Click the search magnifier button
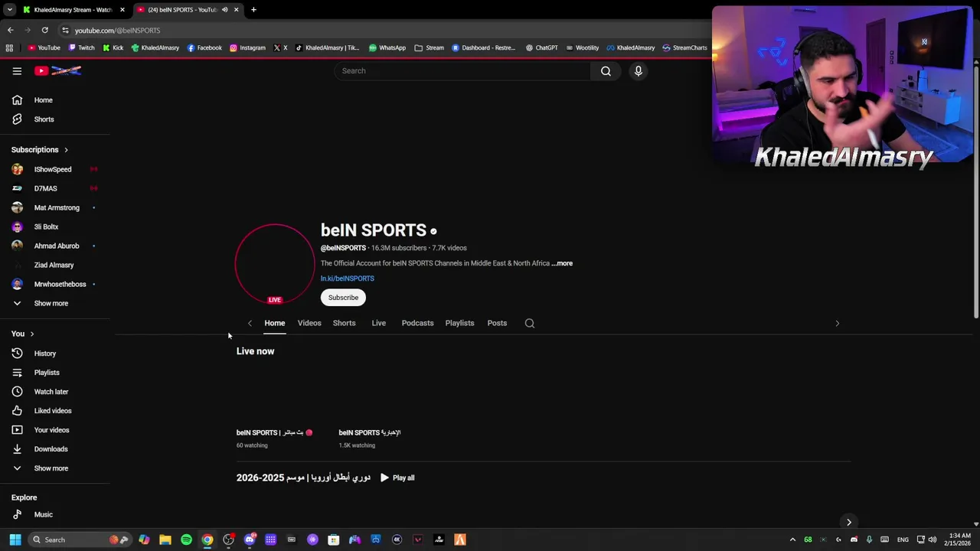The image size is (980, 551). point(606,70)
